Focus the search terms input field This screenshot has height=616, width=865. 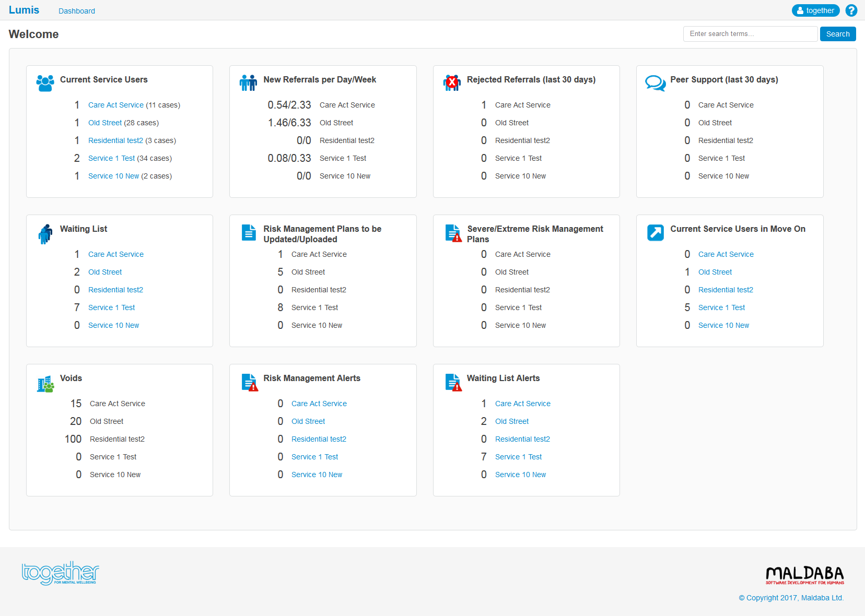point(750,34)
